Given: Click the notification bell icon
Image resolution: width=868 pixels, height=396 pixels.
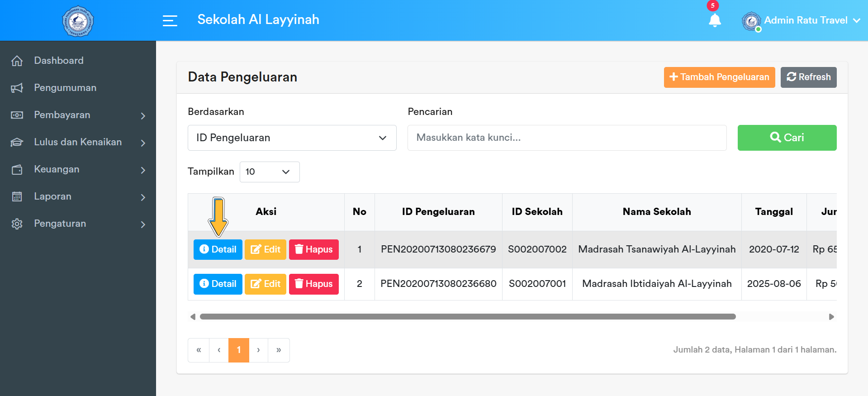Looking at the screenshot, I should coord(715,20).
